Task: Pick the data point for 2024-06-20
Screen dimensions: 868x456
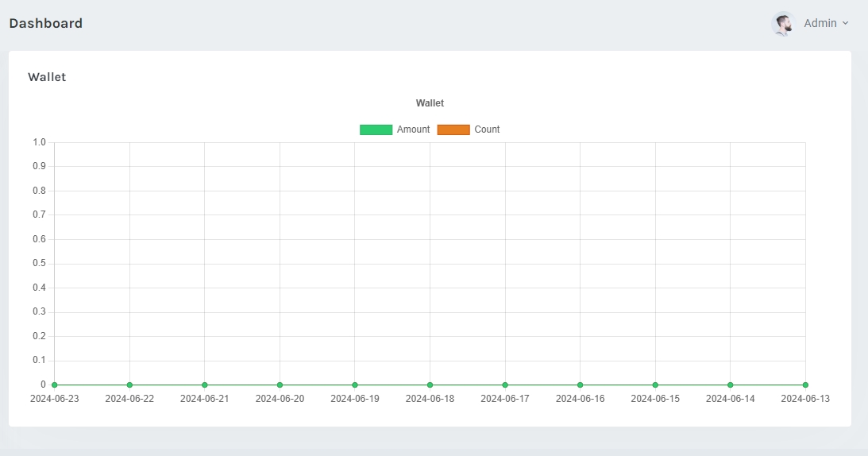Action: (280, 385)
